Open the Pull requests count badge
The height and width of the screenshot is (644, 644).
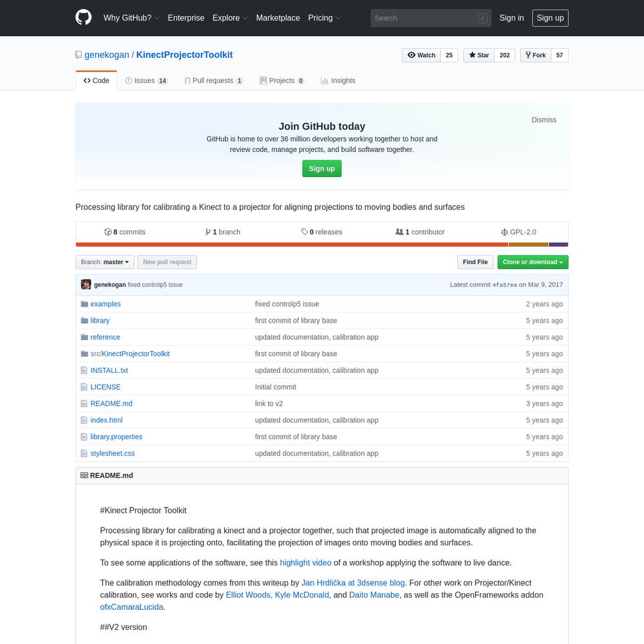[240, 81]
